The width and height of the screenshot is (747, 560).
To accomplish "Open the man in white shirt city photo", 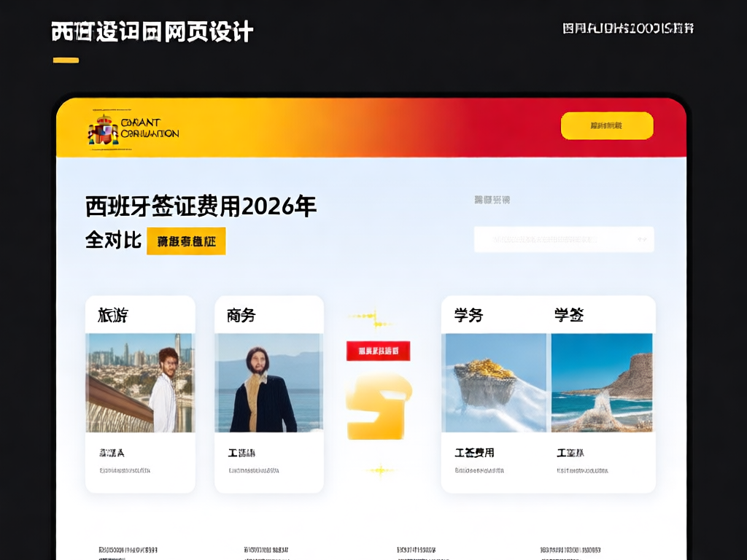I will (140, 383).
